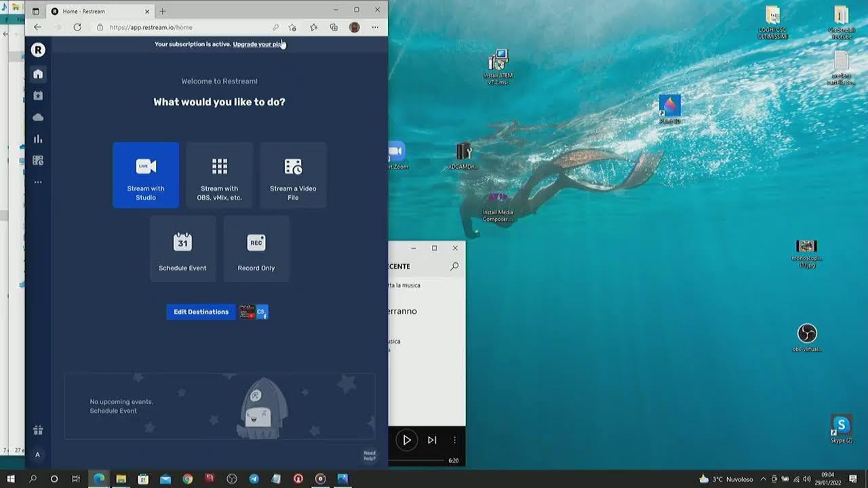
Task: Open Microsoft Store from the taskbar
Action: click(x=143, y=479)
